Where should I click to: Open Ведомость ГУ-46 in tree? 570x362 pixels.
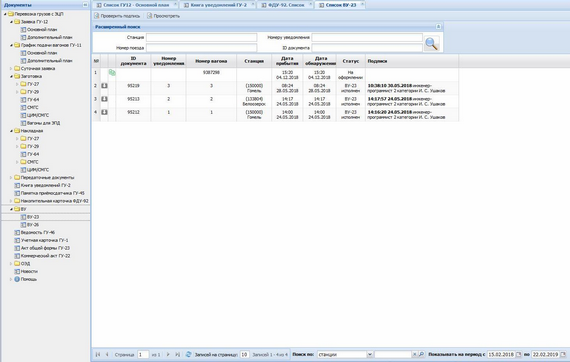(x=38, y=232)
